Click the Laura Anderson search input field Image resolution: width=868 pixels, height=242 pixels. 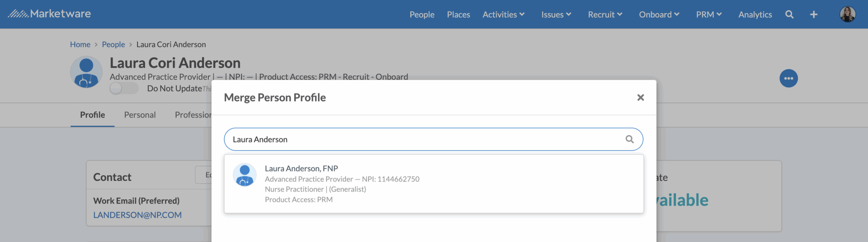click(x=424, y=139)
